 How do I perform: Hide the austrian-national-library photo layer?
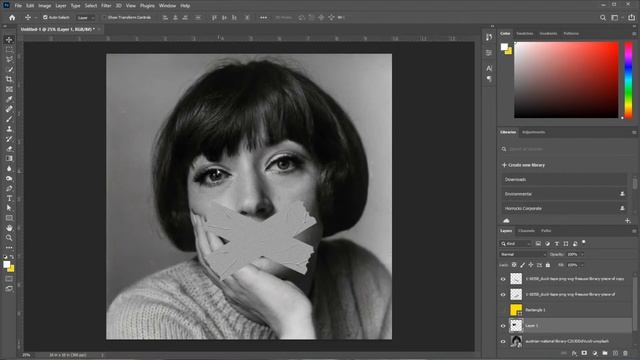click(x=503, y=341)
